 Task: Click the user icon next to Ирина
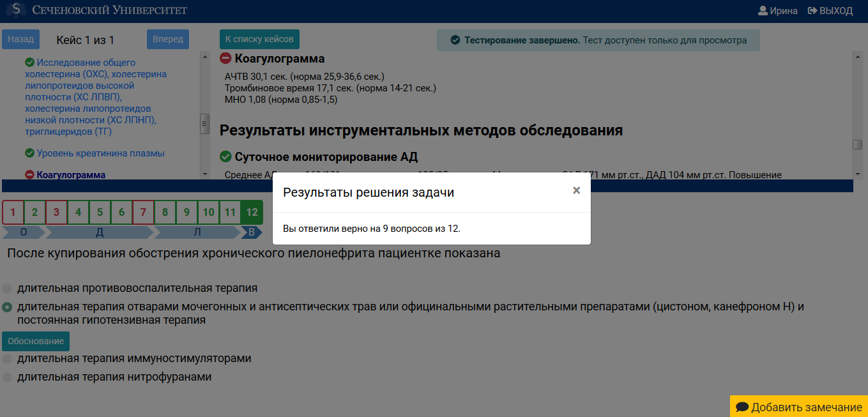(764, 10)
